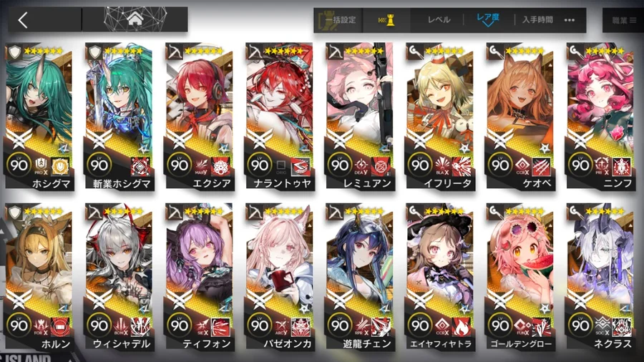Choose the ネクラス operator card
The width and height of the screenshot is (644, 362).
[601, 278]
